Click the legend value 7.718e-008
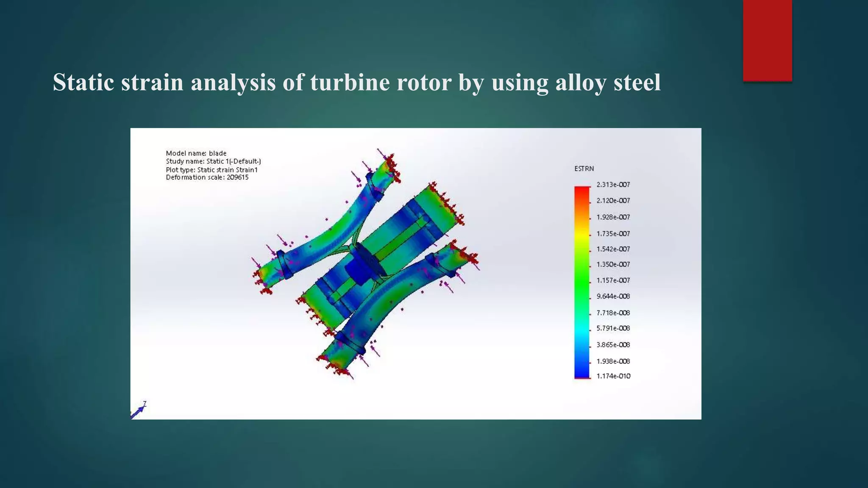Image resolution: width=868 pixels, height=488 pixels. coord(613,313)
